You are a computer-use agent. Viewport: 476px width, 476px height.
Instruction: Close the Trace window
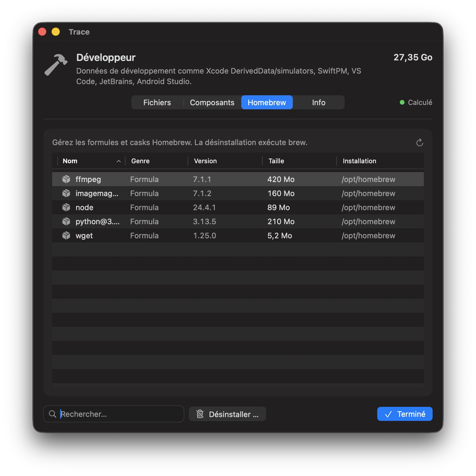pos(42,32)
